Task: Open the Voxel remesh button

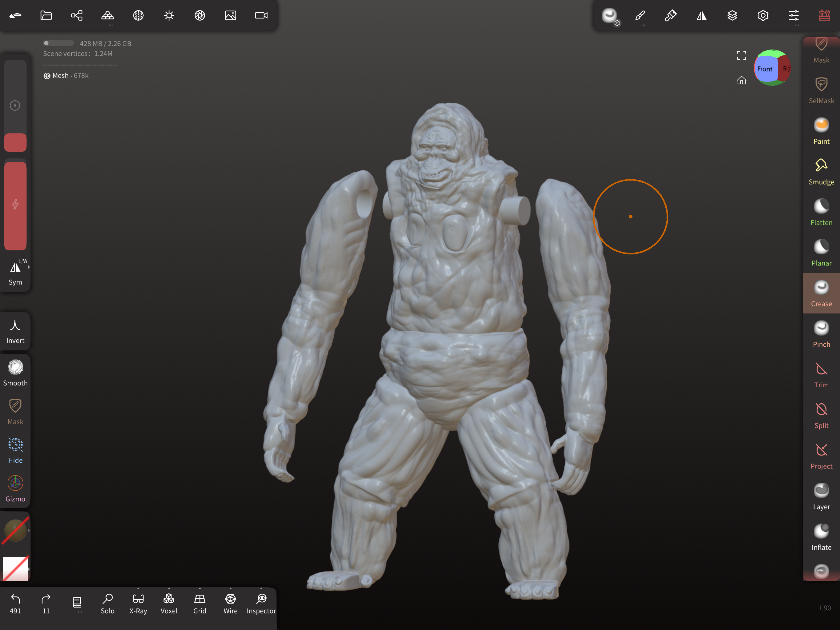Action: 169,604
